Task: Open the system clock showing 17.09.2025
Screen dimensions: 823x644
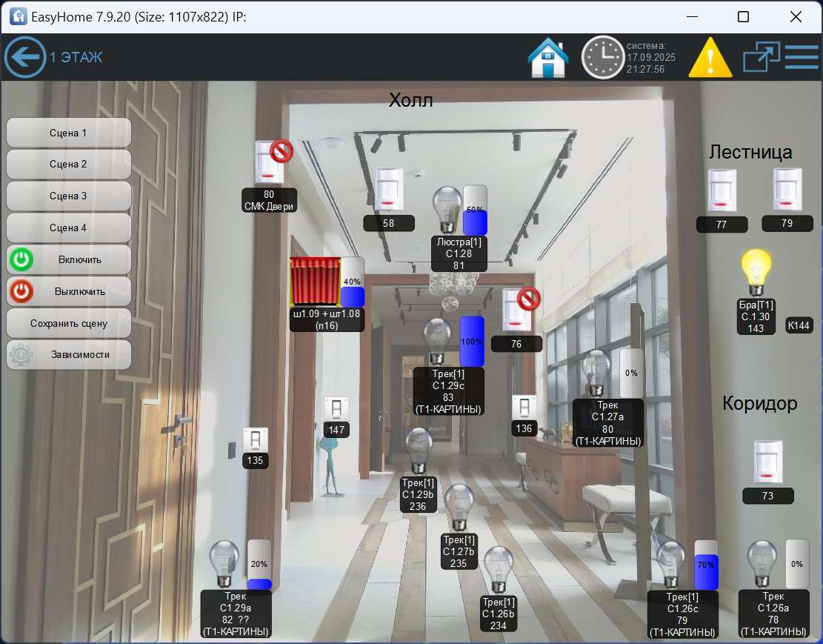Action: 604,58
